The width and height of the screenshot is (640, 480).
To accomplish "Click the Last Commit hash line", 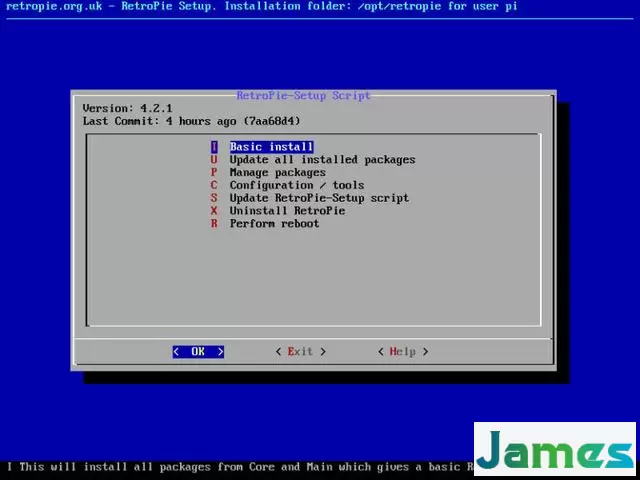I will coord(191,121).
